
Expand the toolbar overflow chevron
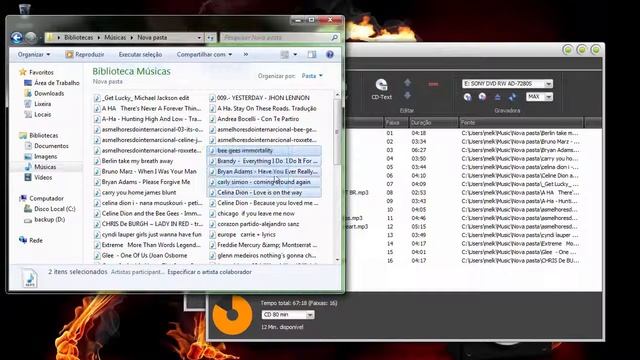click(x=246, y=54)
